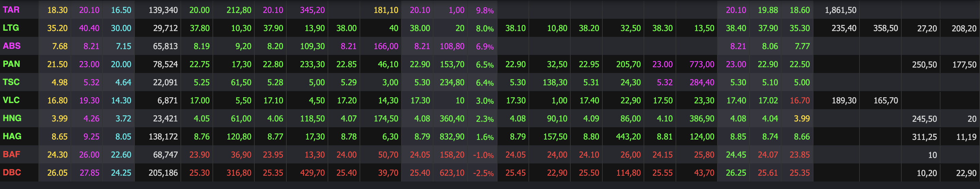
Task: Select the 250,50 value in PAN row
Action: click(924, 65)
